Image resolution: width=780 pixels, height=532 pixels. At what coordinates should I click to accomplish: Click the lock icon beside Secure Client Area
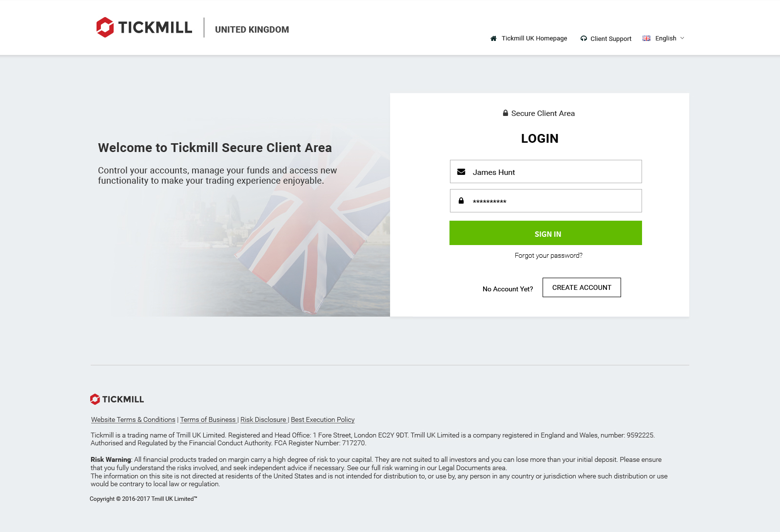click(506, 113)
